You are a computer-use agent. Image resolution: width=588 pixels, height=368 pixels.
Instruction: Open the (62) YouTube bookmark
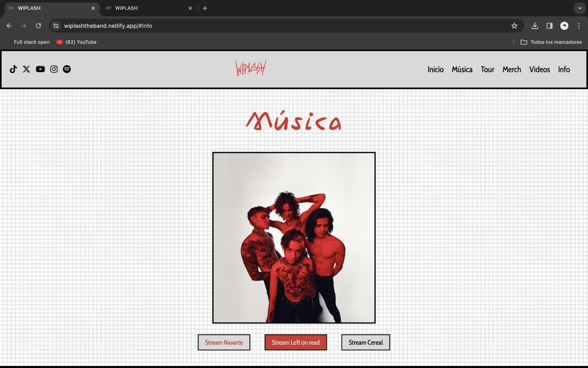[x=76, y=42]
